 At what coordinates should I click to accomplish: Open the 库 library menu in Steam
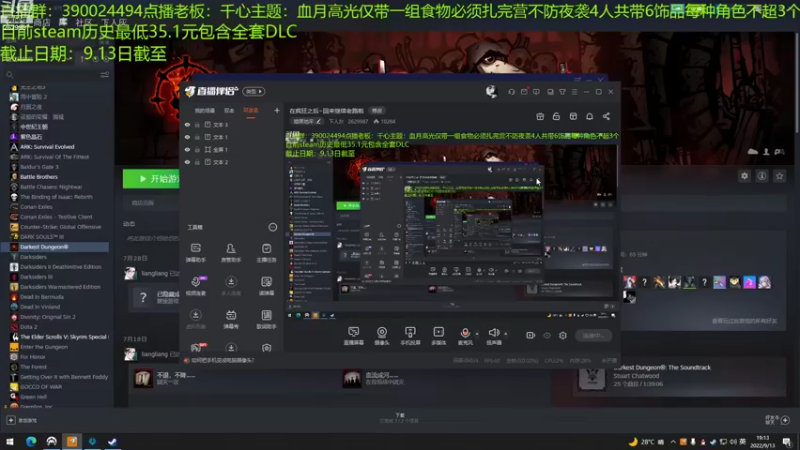pyautogui.click(x=63, y=22)
